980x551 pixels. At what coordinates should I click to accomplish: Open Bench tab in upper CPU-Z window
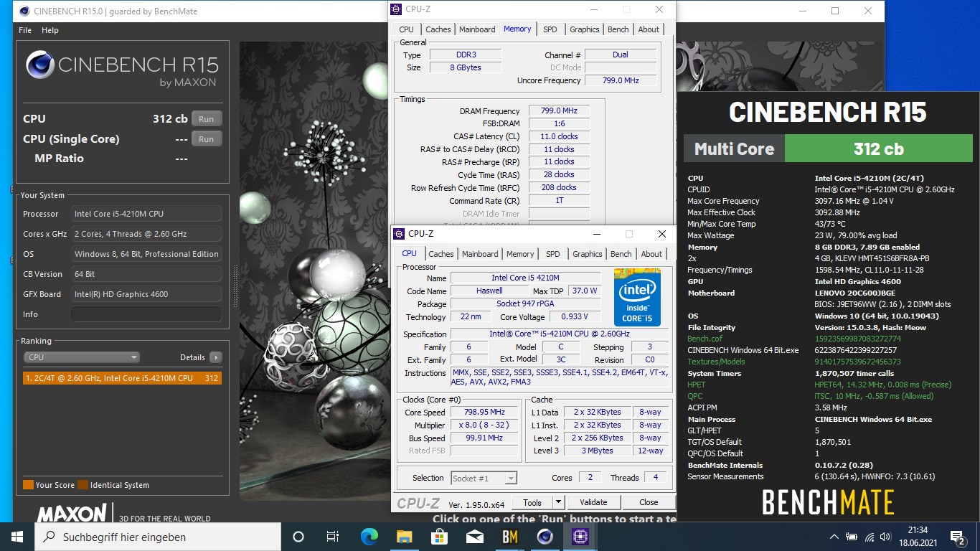click(x=618, y=29)
